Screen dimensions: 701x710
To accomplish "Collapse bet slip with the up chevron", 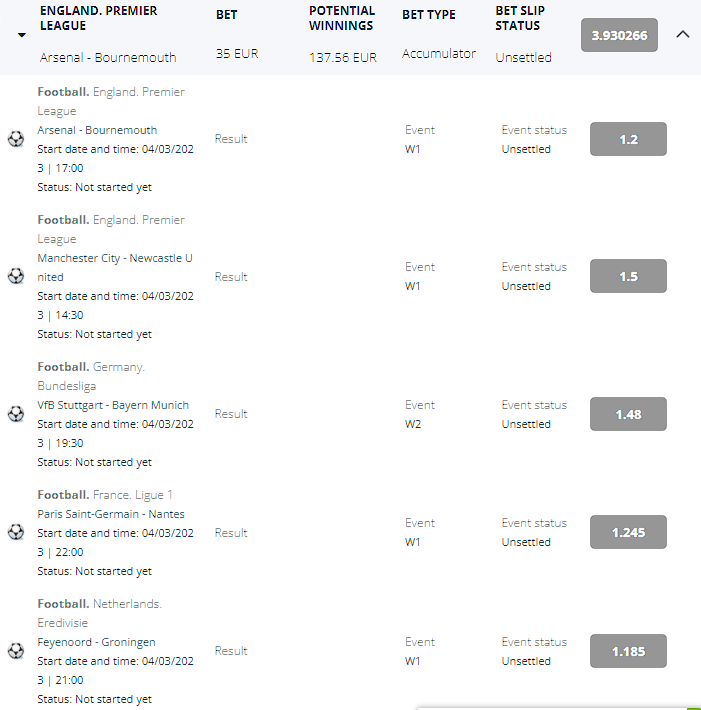I will click(682, 34).
